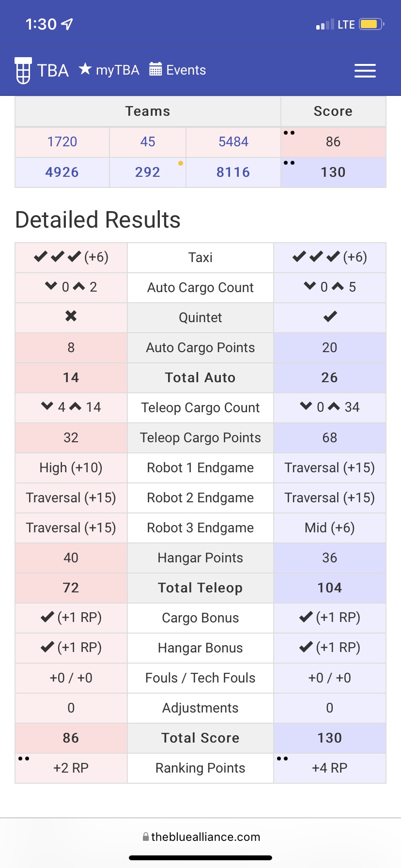Open team 8116 page
401x868 pixels.
pyautogui.click(x=233, y=172)
